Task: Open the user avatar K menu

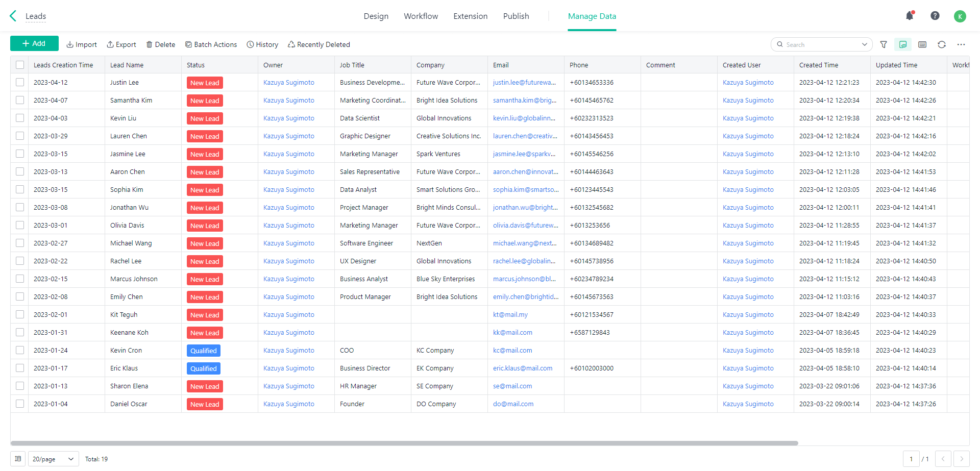Action: click(960, 16)
